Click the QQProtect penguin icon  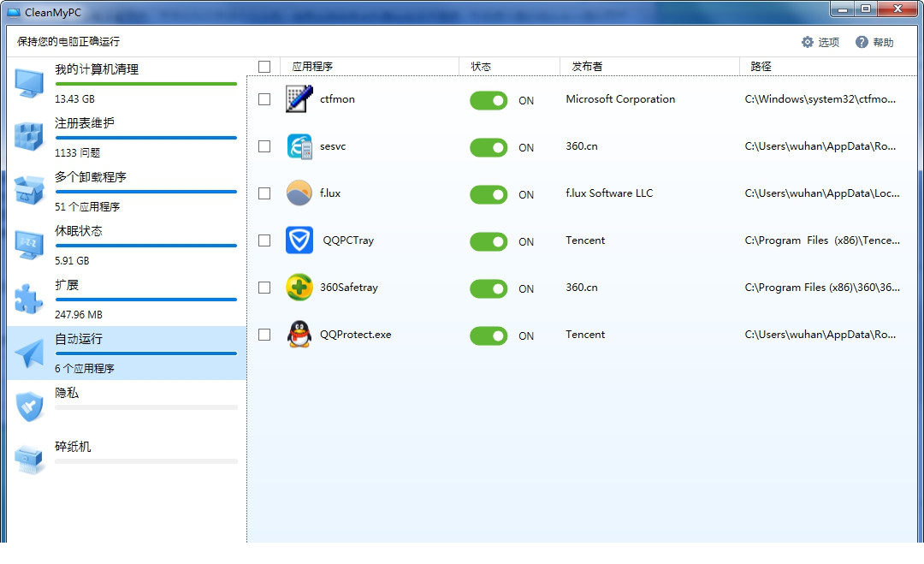[299, 334]
